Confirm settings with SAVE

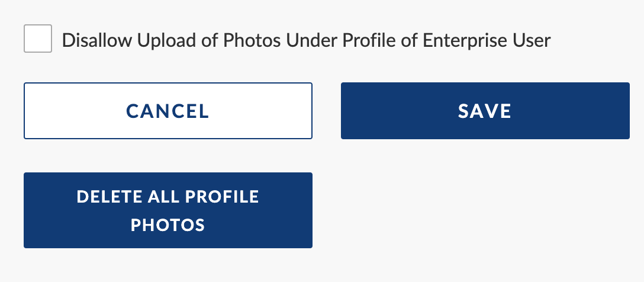(485, 111)
